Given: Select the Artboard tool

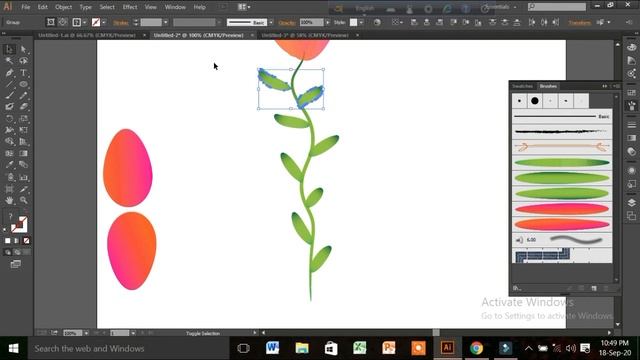Looking at the screenshot, I should [10, 189].
